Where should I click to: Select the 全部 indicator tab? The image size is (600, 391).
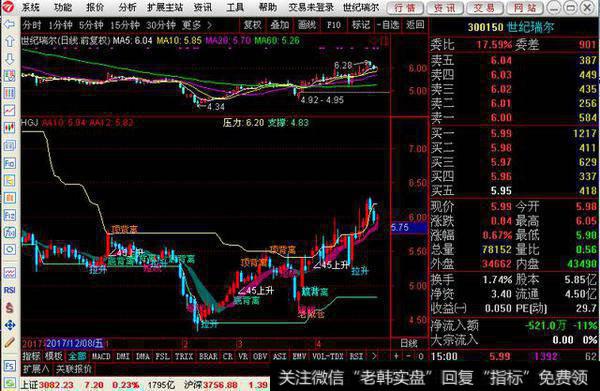coord(77,356)
